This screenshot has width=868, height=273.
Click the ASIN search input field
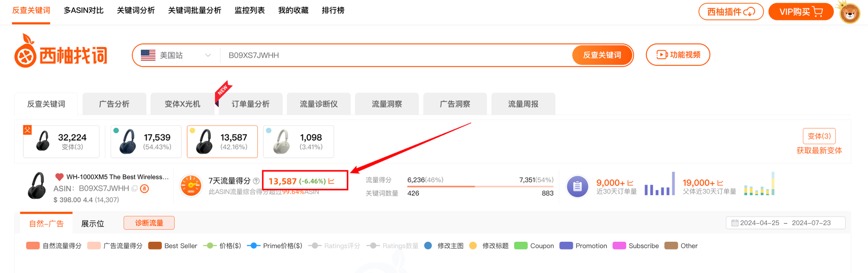tap(395, 55)
